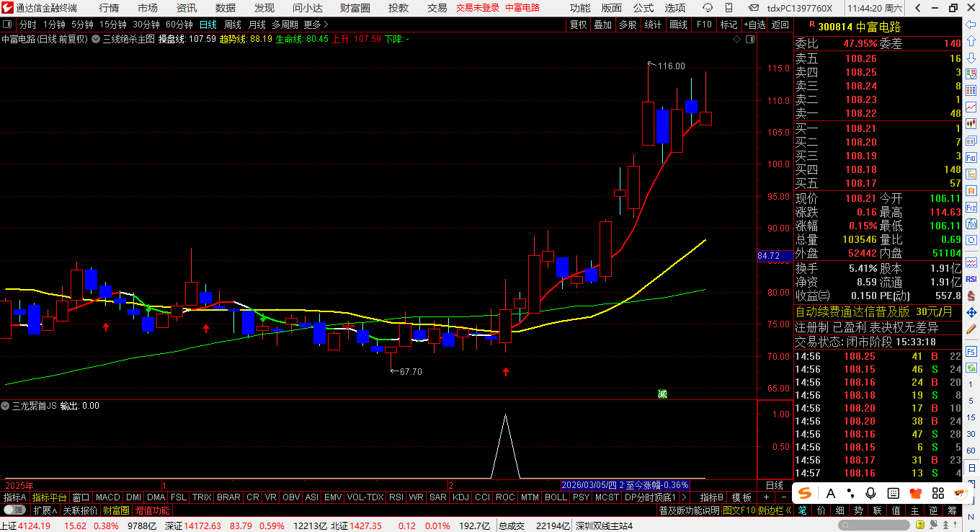The height and width of the screenshot is (532, 980).
Task: Click the blue four-arrow move icon in the sidebar
Action: (972, 312)
